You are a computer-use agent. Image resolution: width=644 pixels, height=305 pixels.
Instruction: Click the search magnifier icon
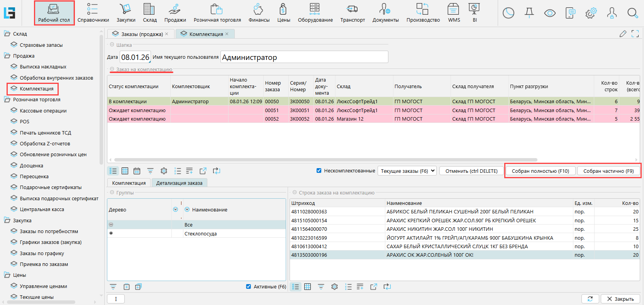point(632,13)
